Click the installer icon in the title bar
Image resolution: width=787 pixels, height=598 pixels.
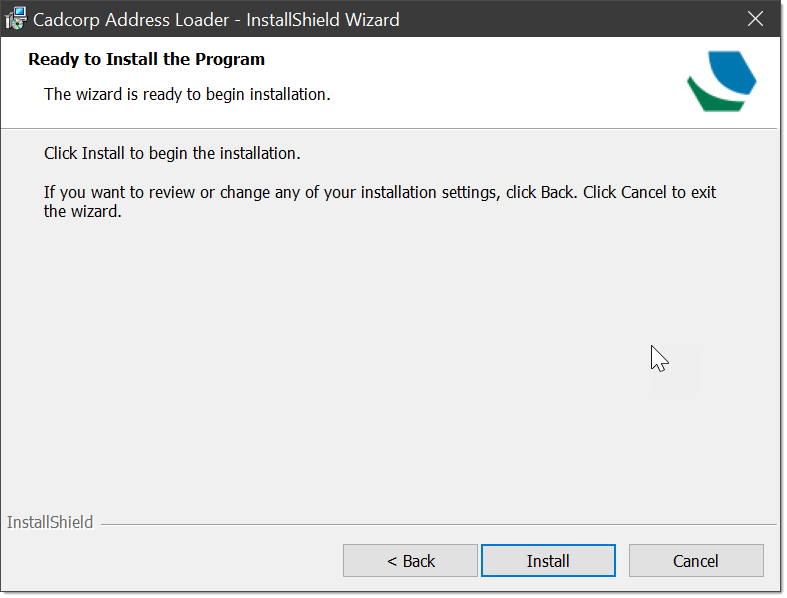(x=16, y=19)
